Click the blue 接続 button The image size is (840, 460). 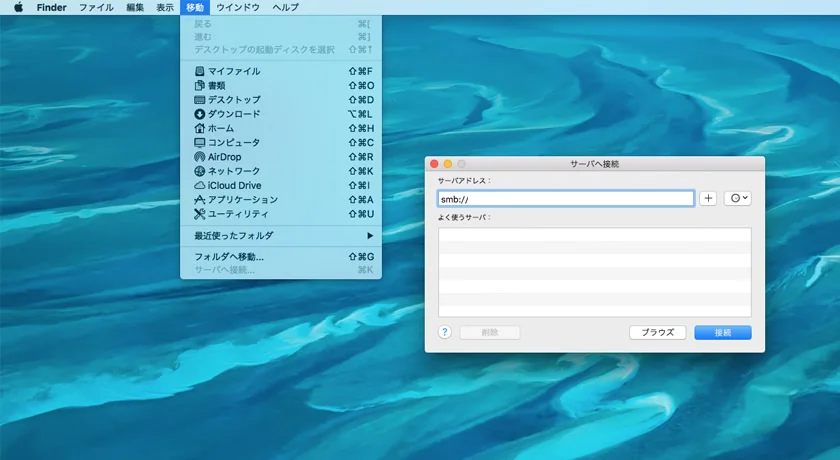(723, 332)
